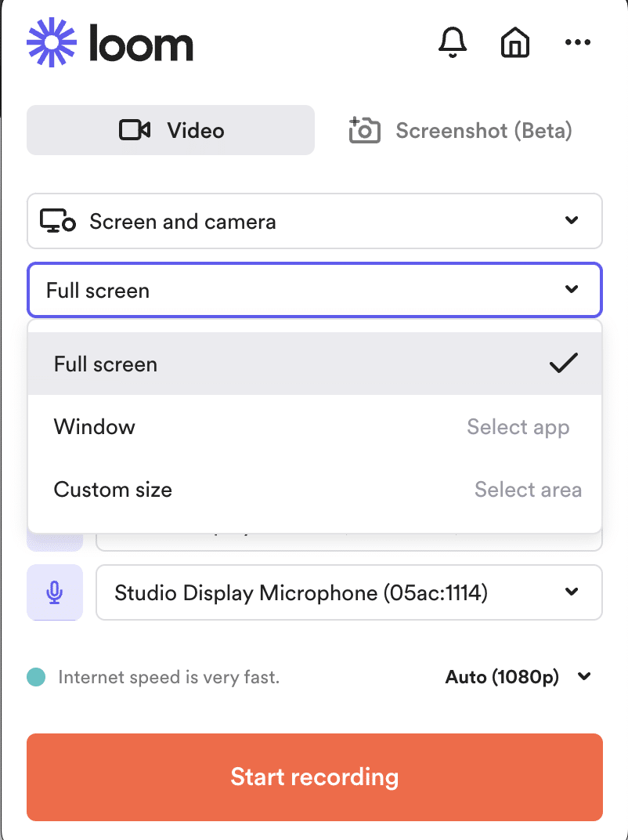Click the green internet speed indicator dot
The image size is (628, 840).
(x=36, y=677)
